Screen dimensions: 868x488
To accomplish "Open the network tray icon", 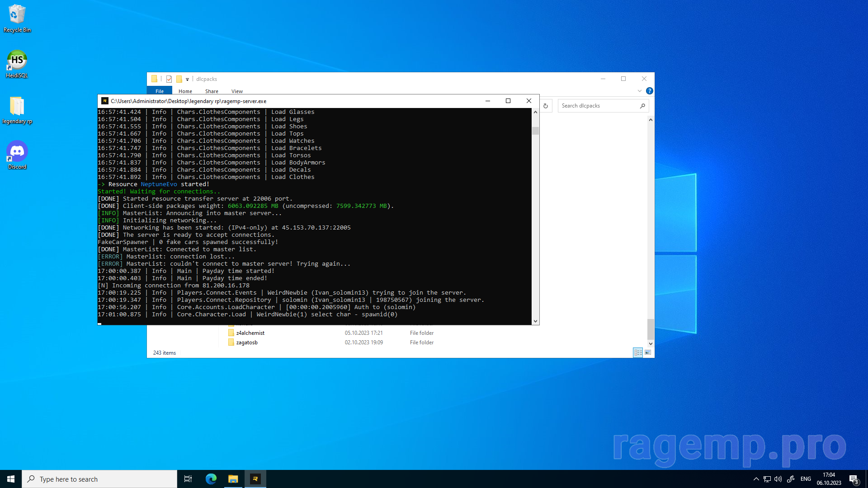I will [767, 479].
